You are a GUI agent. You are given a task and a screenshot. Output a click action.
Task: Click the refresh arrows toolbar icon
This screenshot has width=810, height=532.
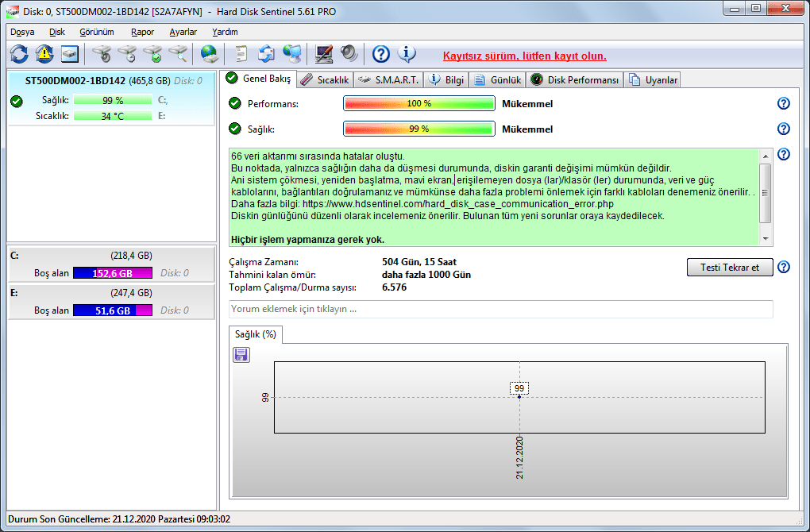point(19,54)
